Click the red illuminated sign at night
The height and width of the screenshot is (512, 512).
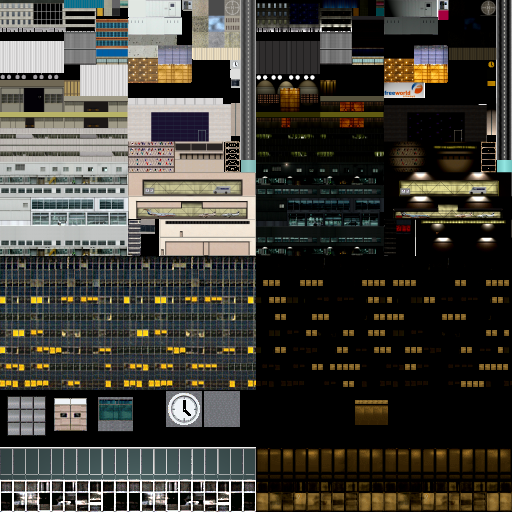pos(403,228)
